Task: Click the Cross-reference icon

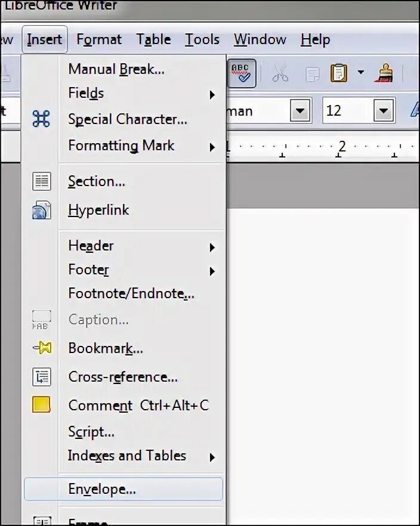Action: click(41, 377)
